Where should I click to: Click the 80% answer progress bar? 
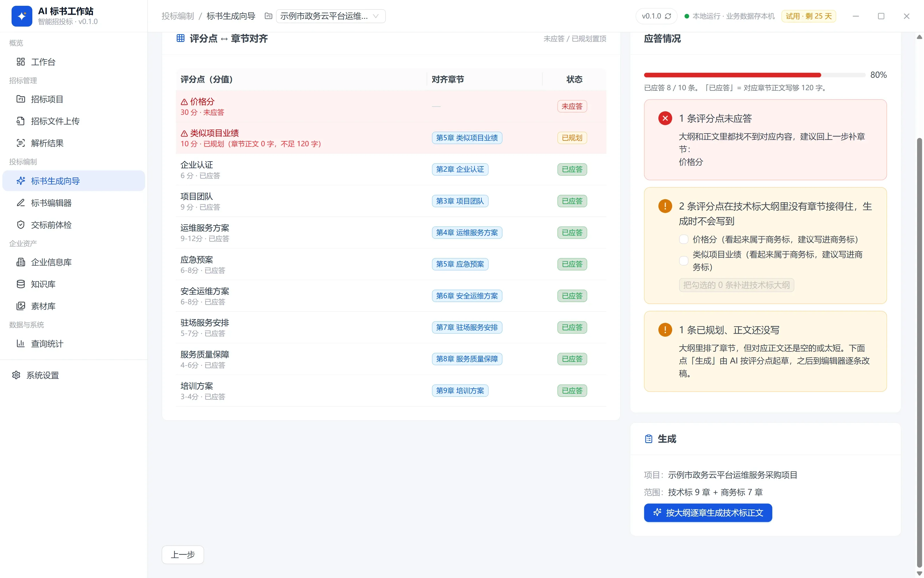point(755,75)
